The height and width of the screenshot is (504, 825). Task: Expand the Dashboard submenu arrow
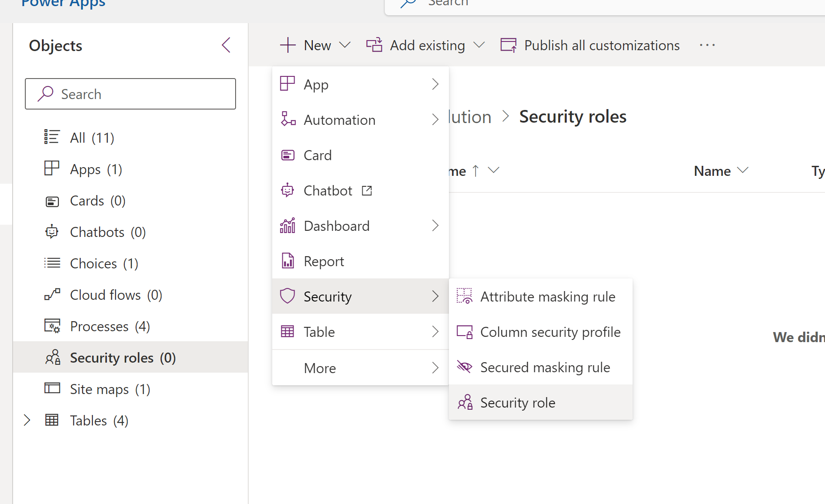(435, 225)
